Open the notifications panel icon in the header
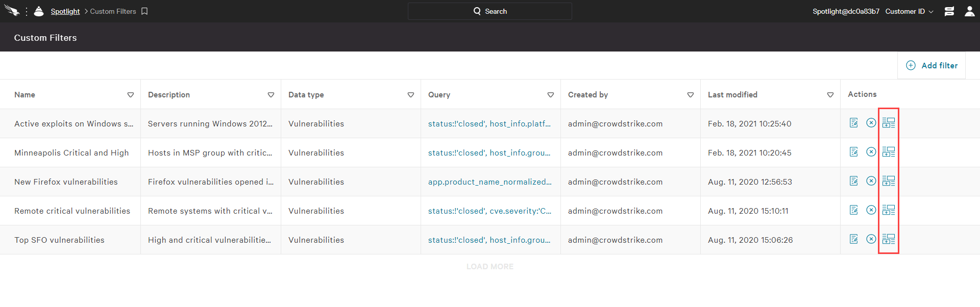Screen dimensions: 980x307 coord(949,11)
